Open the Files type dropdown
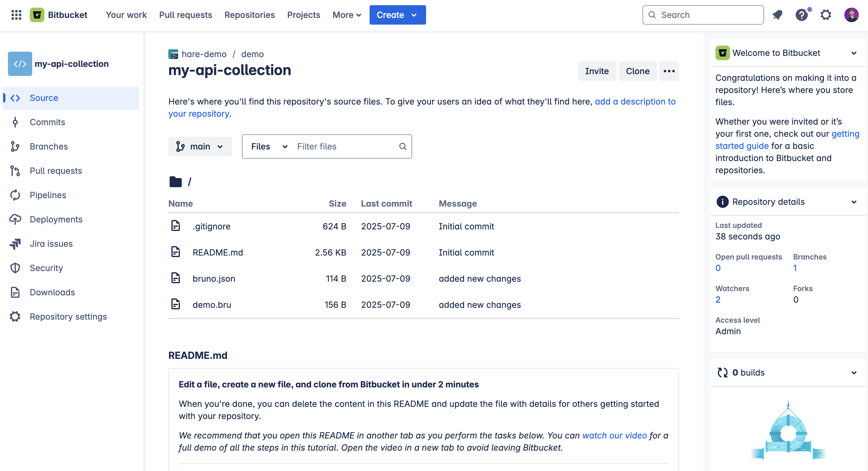This screenshot has height=471, width=868. [269, 146]
